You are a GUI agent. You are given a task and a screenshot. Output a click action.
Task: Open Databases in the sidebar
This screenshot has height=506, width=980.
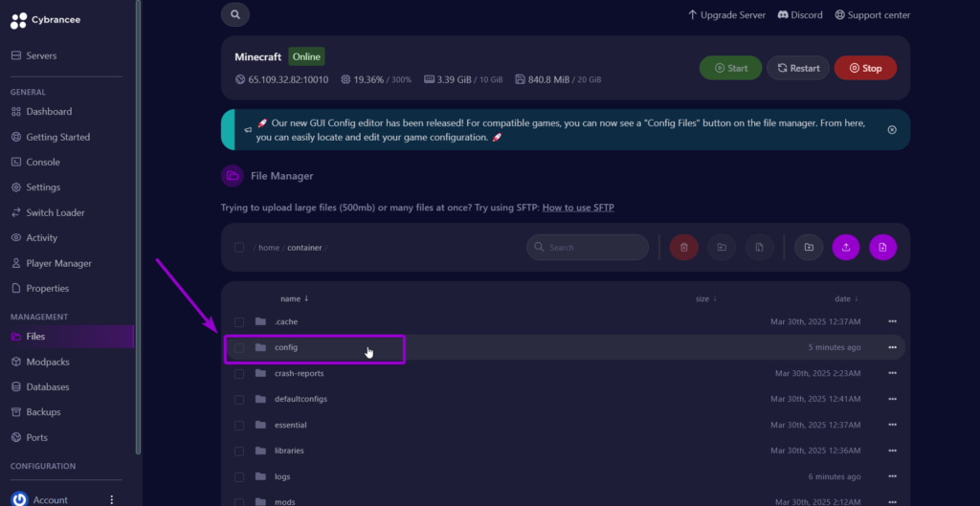[40, 386]
